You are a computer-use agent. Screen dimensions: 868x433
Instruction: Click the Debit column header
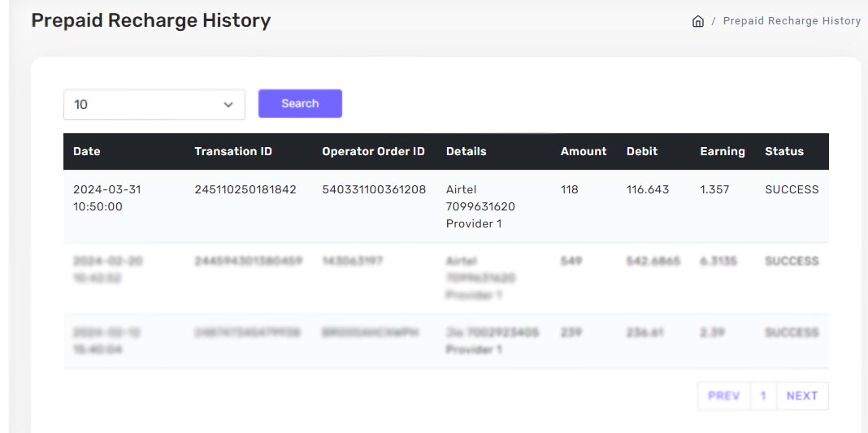(x=642, y=151)
